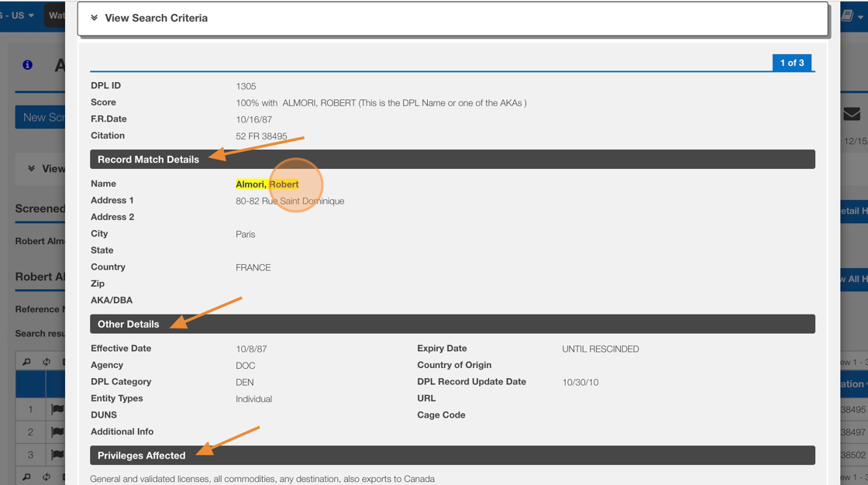This screenshot has width=868, height=485.
Task: Click the flag icon in grid row 2
Action: [x=57, y=432]
